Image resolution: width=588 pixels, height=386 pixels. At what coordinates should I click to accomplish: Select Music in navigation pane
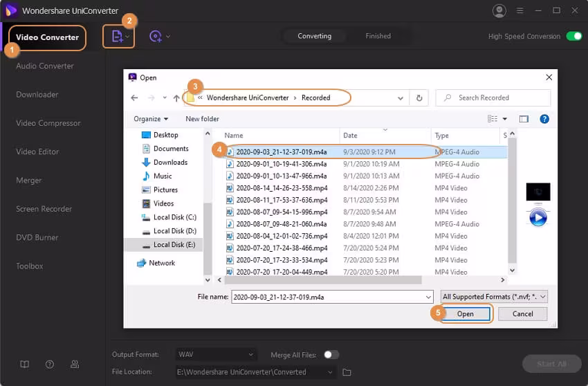pos(157,176)
